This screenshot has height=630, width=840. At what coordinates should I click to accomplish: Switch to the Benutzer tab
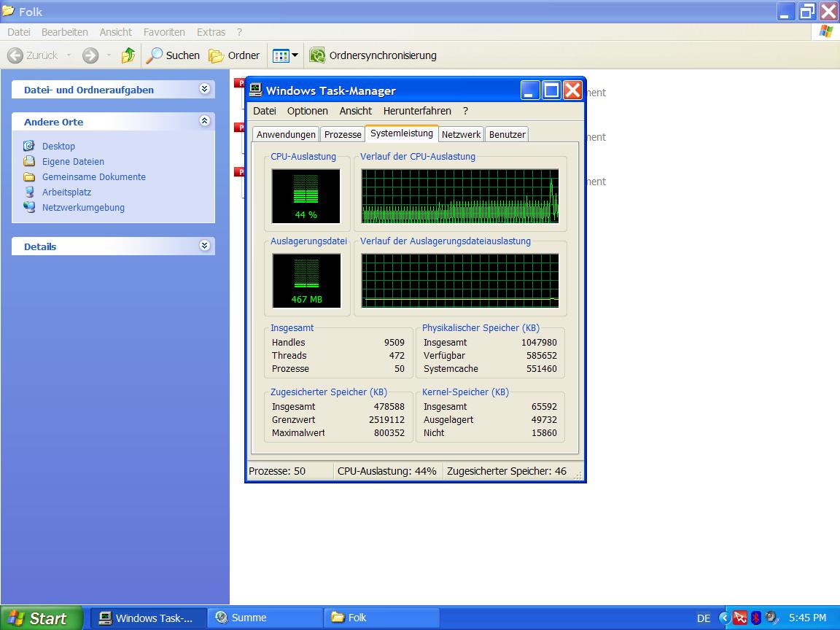[507, 134]
